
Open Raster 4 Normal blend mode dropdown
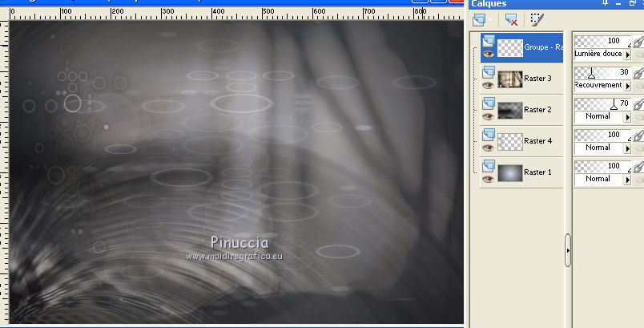[627, 148]
